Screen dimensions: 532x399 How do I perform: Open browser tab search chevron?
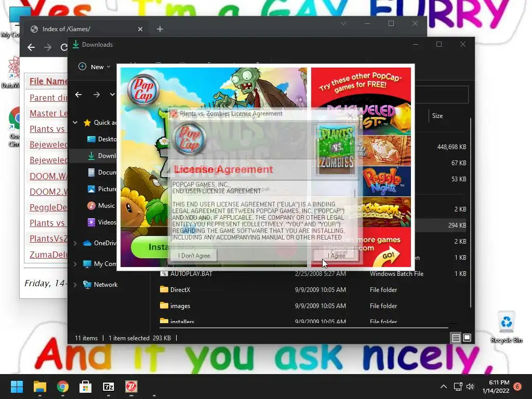pos(343,23)
